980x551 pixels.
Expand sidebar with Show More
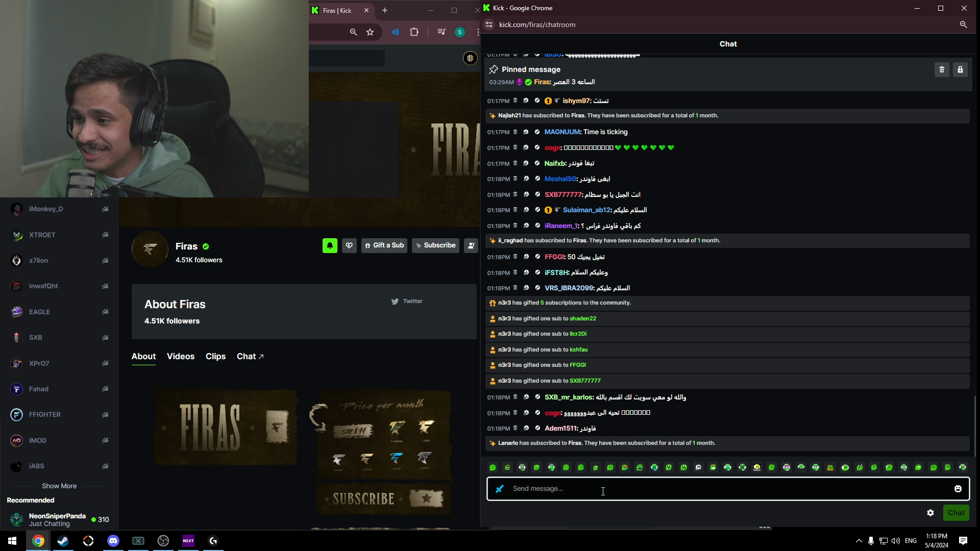tap(59, 486)
